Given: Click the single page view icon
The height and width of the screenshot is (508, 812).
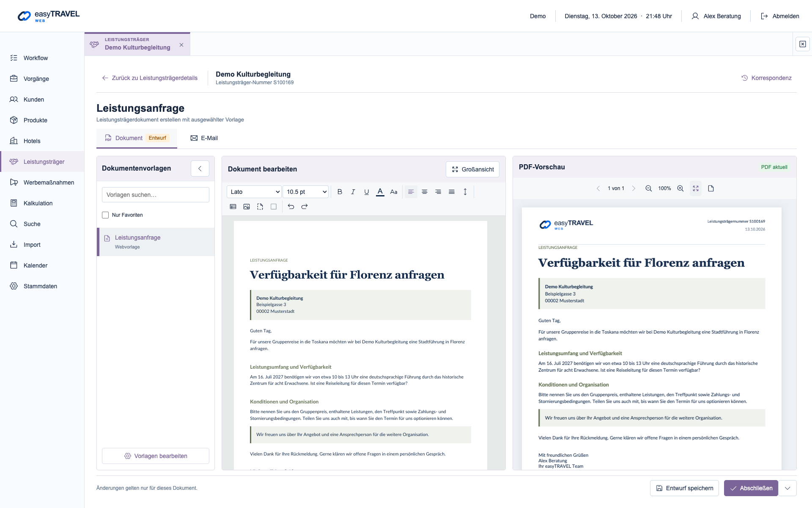Looking at the screenshot, I should tap(711, 188).
